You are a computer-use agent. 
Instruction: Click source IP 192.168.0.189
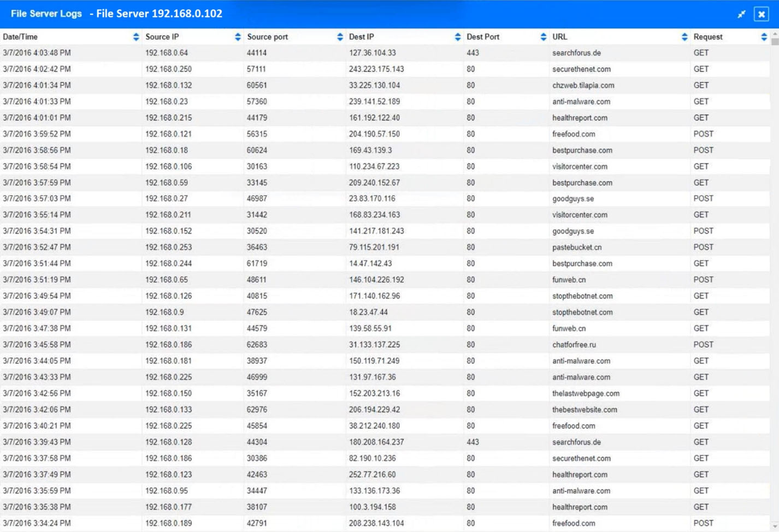click(x=168, y=523)
